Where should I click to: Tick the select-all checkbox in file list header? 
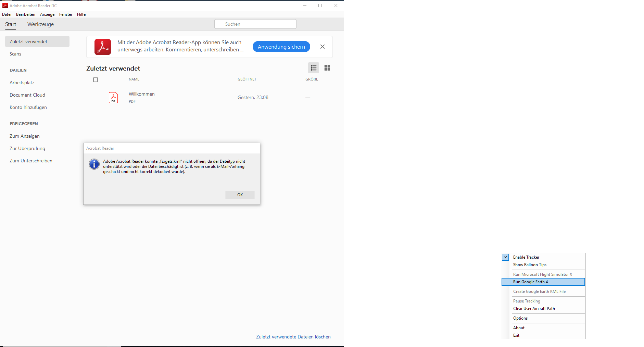point(96,80)
